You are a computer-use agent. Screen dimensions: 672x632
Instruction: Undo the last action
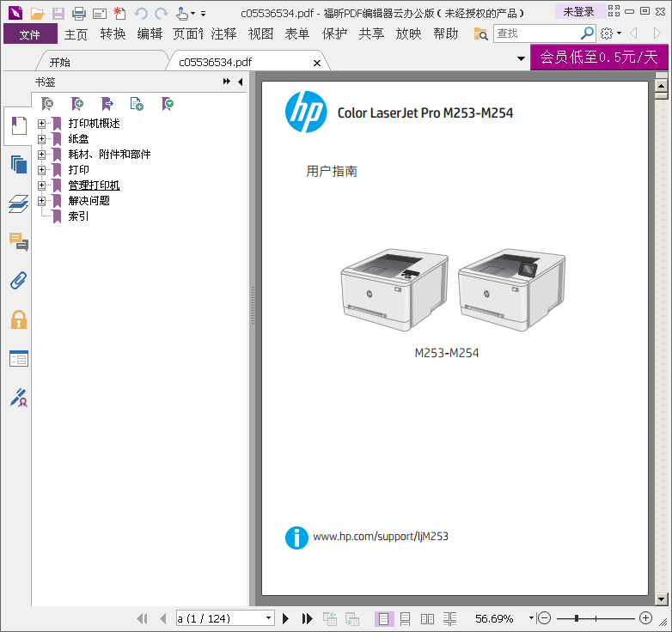[x=141, y=14]
